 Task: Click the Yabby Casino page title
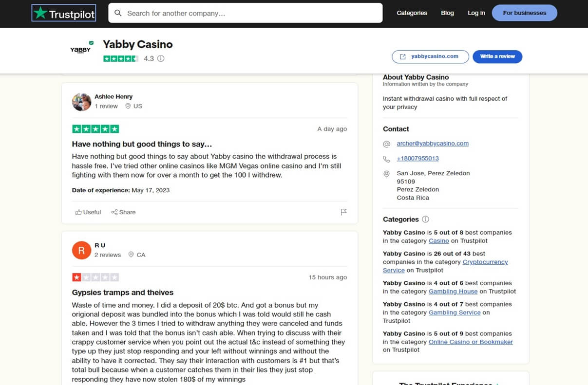[x=138, y=44]
